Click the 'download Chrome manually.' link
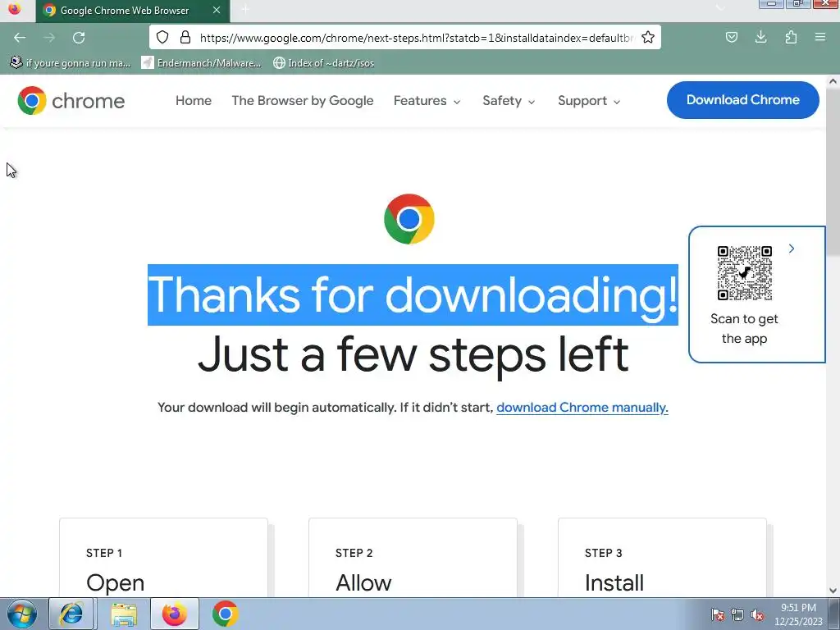840x630 pixels. 582,408
